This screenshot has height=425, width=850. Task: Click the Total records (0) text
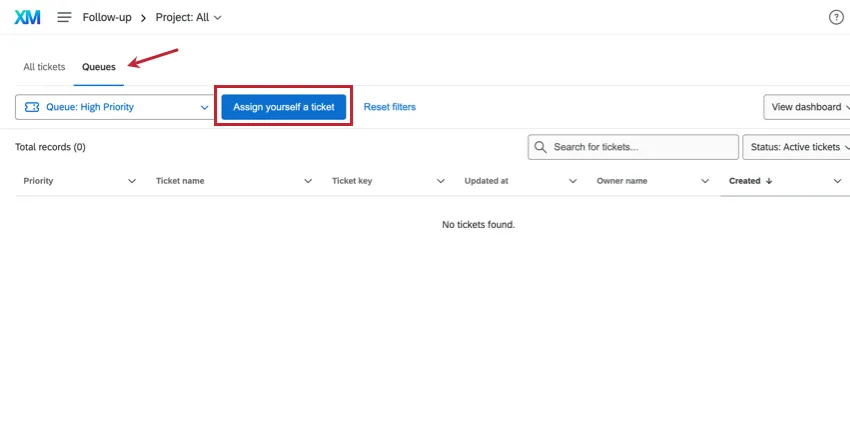(x=50, y=147)
